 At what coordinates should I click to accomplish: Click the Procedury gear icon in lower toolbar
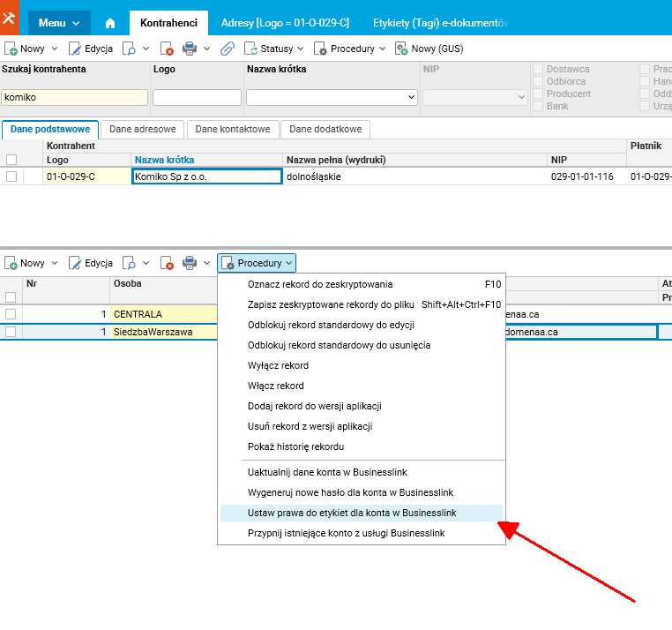pyautogui.click(x=228, y=263)
